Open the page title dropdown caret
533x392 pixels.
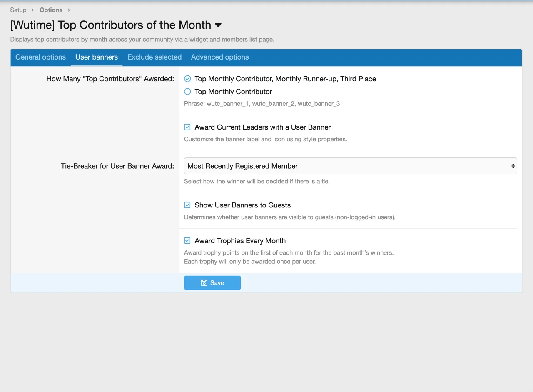[218, 25]
